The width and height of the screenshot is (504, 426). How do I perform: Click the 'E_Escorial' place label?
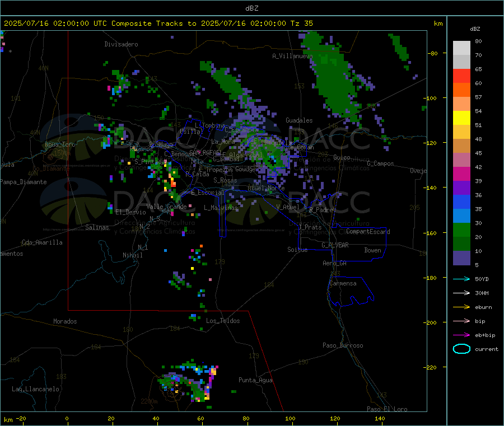tap(208, 193)
